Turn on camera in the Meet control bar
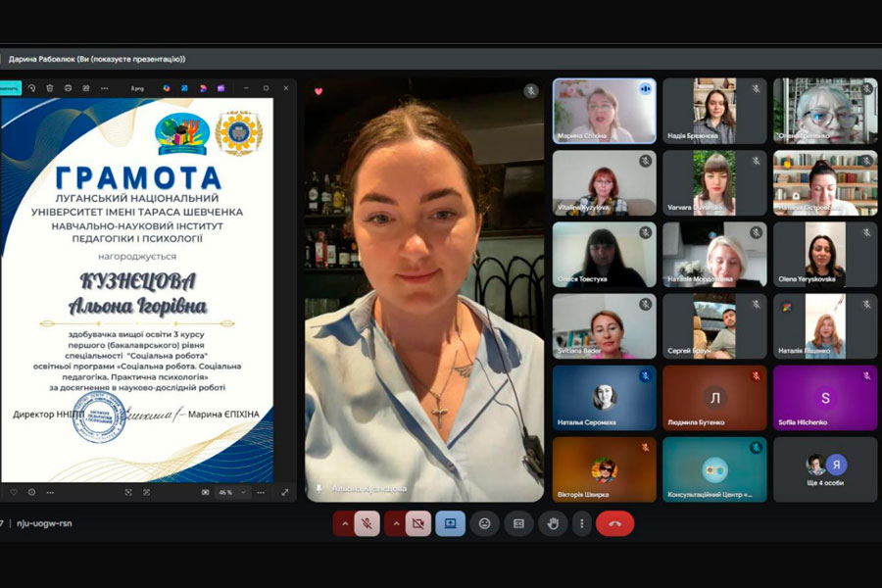This screenshot has height=588, width=882. [x=417, y=524]
